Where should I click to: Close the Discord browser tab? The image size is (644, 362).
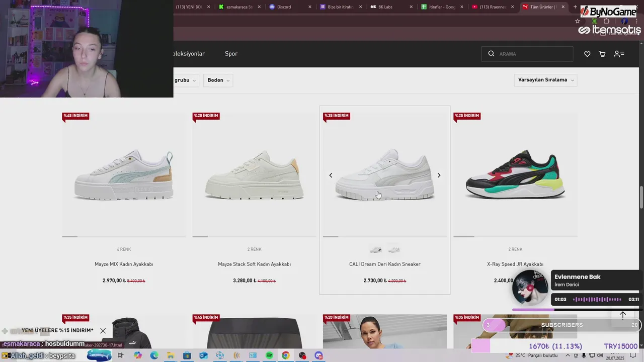[x=310, y=7]
